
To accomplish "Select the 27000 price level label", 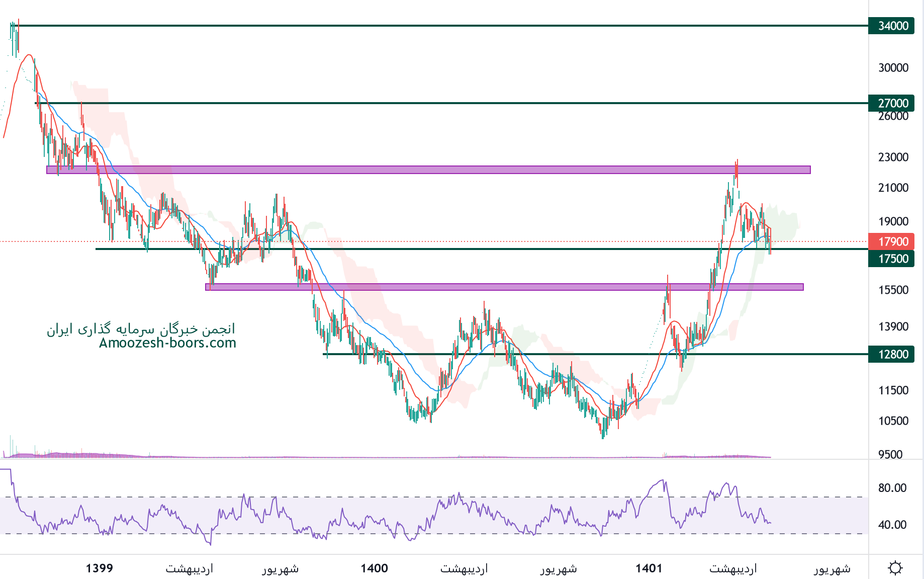I will [x=892, y=103].
